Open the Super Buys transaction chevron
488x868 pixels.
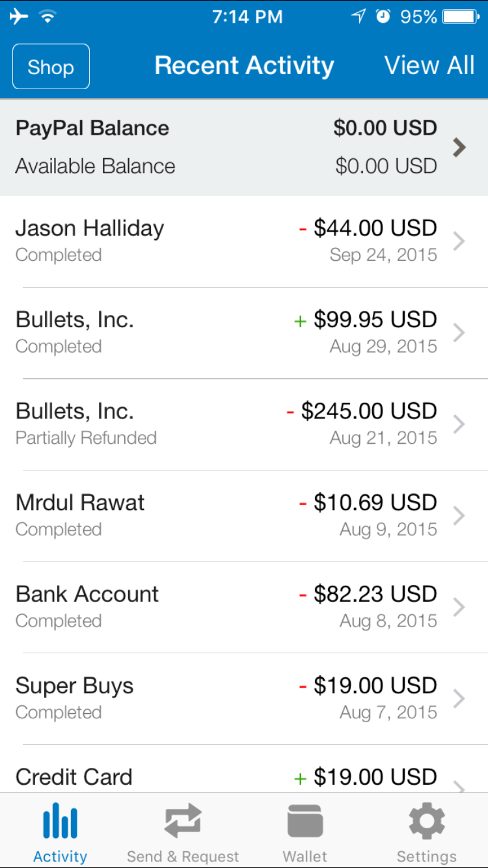(459, 699)
